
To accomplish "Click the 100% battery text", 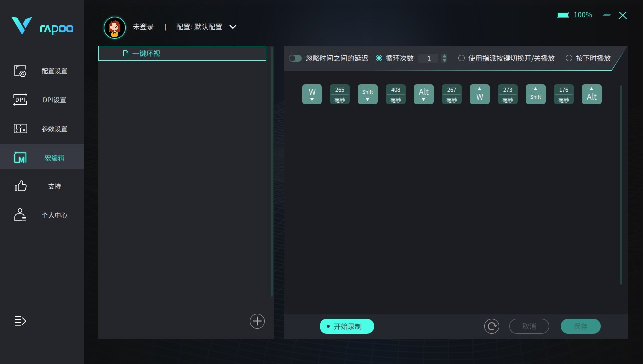I will (583, 15).
